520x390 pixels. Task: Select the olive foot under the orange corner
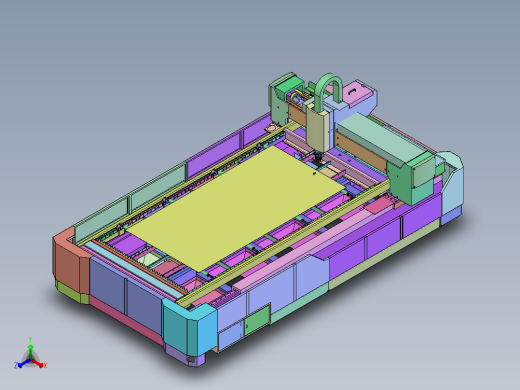point(72,292)
